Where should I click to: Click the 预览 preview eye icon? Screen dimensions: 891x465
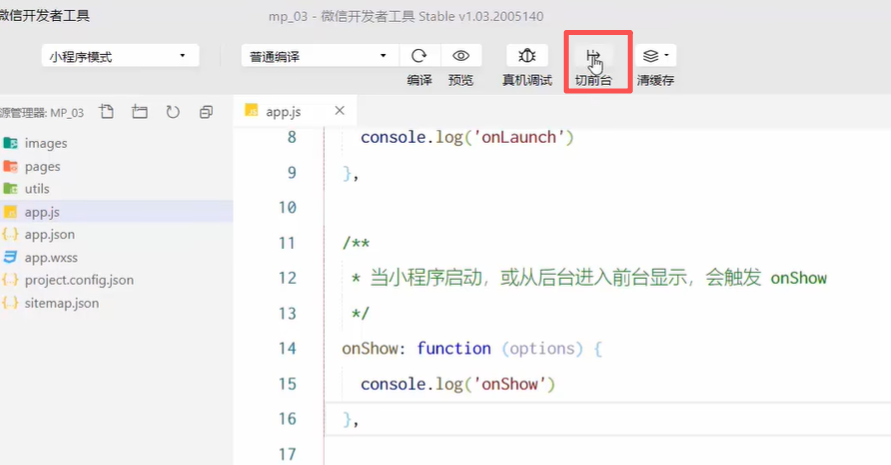click(461, 56)
